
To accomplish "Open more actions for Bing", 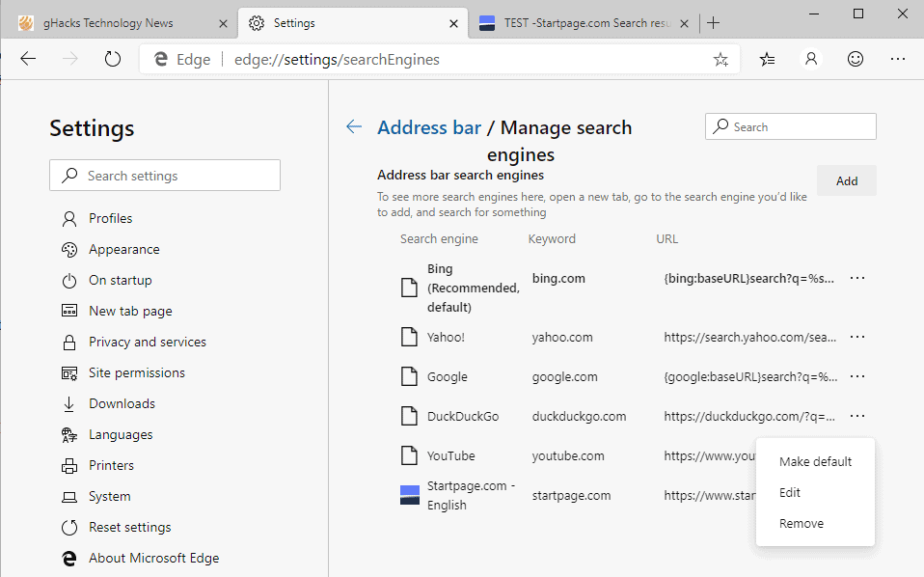I will [x=857, y=278].
